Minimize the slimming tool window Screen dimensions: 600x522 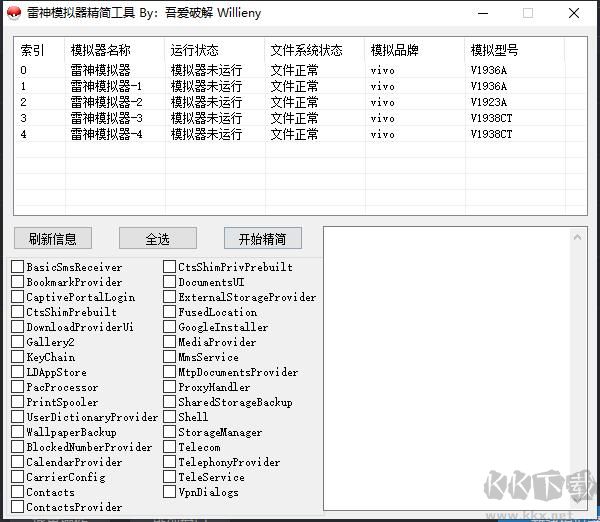483,13
